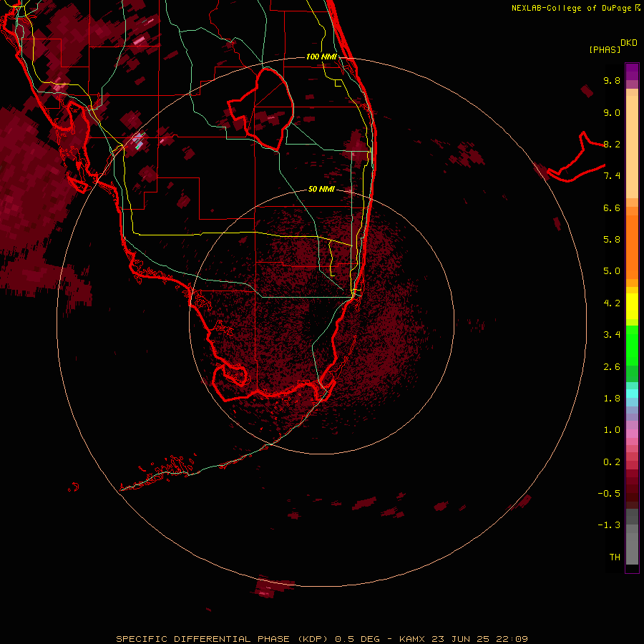The width and height of the screenshot is (644, 644).
Task: Click the 5.0 legend value
Action: pos(612,271)
